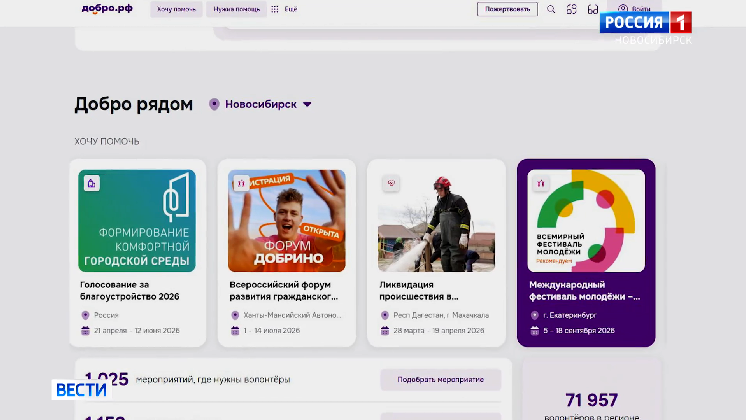
Task: Click heart badge on firefighter card
Action: [391, 183]
